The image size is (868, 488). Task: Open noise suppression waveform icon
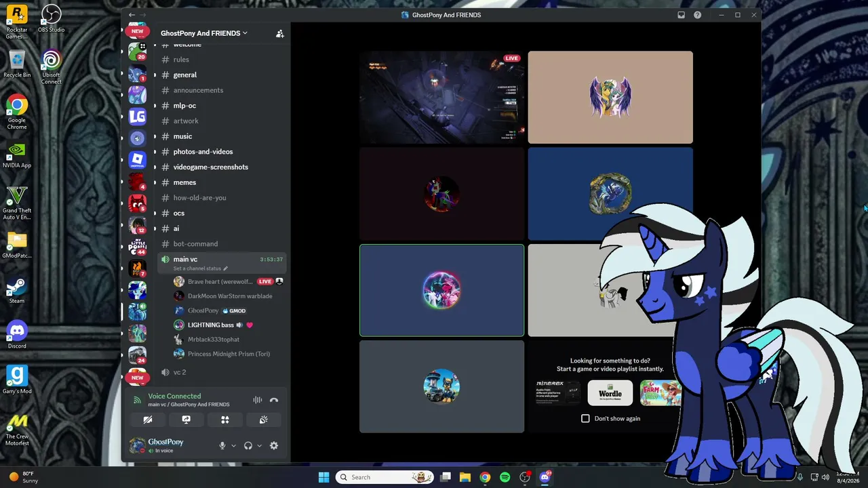[x=258, y=400]
